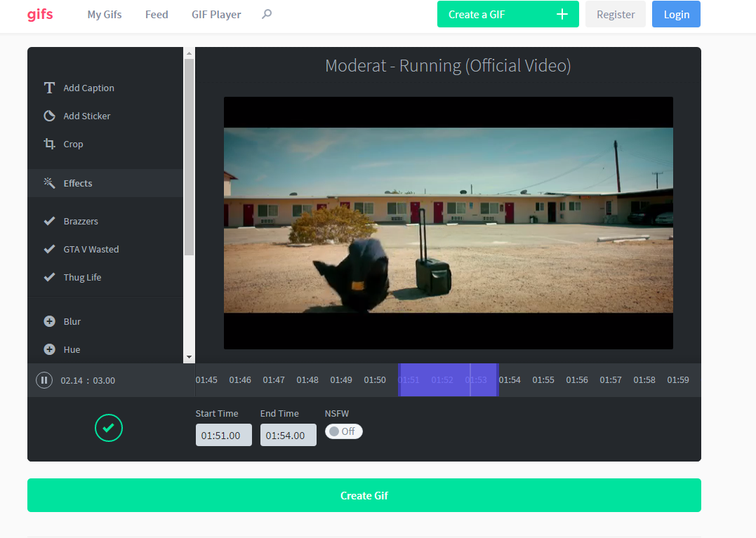Screen dimensions: 756x538
Task: Click the Login button
Action: pyautogui.click(x=675, y=14)
